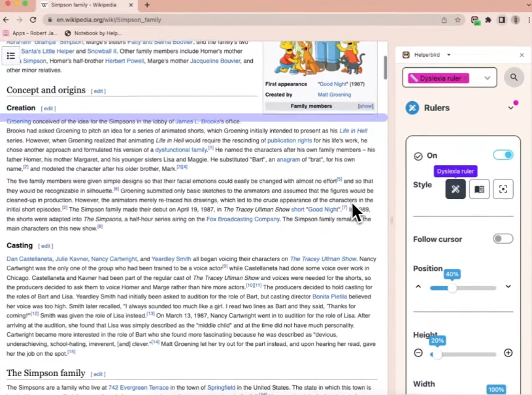
Task: Move ruler position up with arrow
Action: tap(418, 287)
